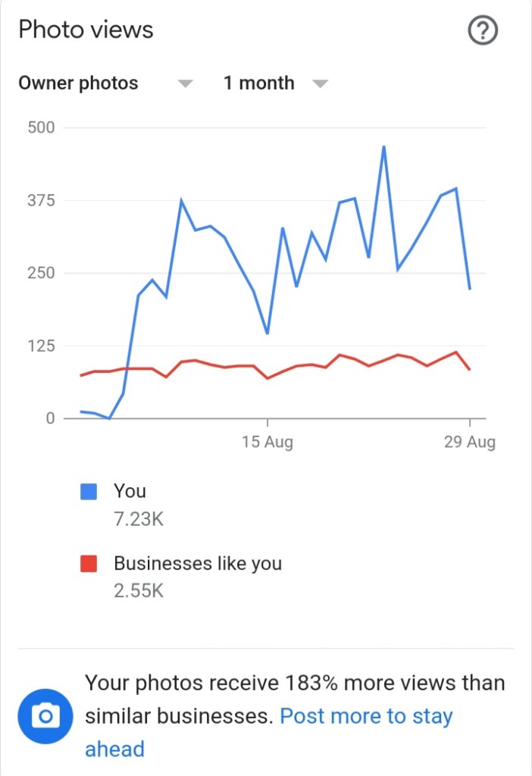Select the You legend label
Screen dimensions: 532x776
click(x=130, y=491)
